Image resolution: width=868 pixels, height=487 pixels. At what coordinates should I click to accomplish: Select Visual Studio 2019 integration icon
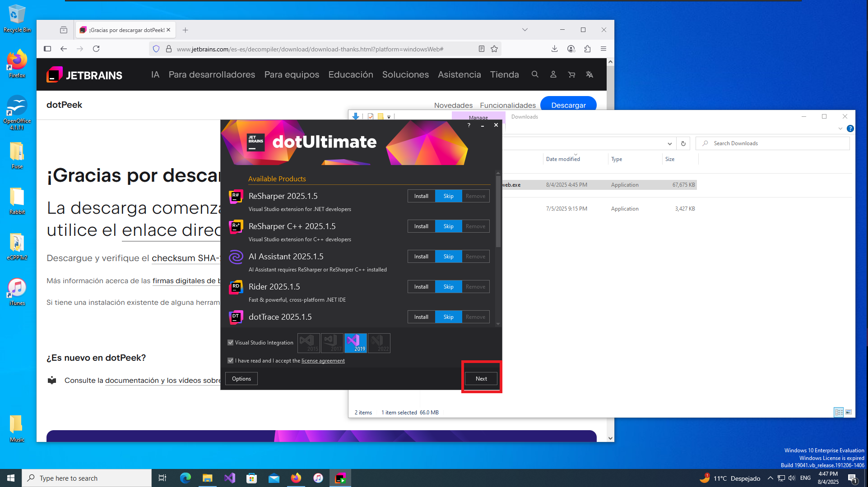pos(356,343)
